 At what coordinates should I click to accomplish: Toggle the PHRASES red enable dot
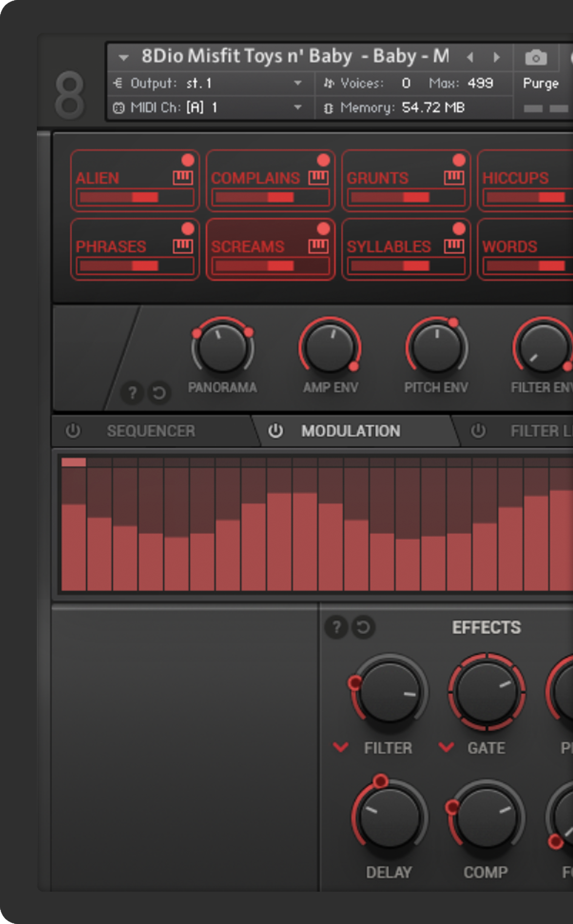pos(188,229)
